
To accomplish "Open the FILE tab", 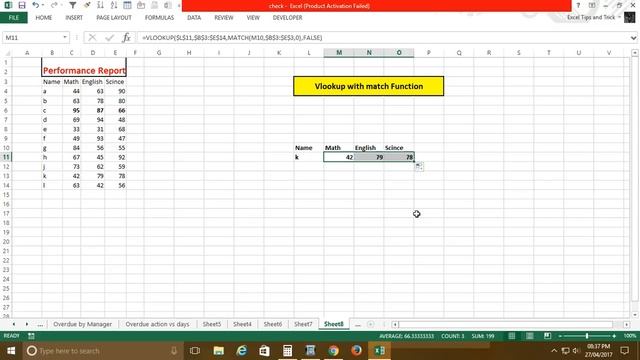I will point(13,18).
